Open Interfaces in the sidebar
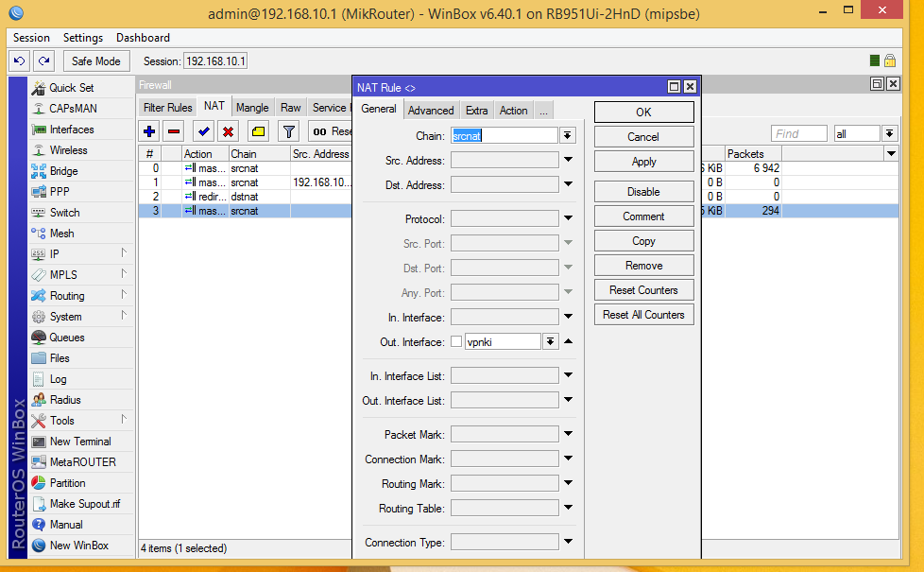 point(71,130)
